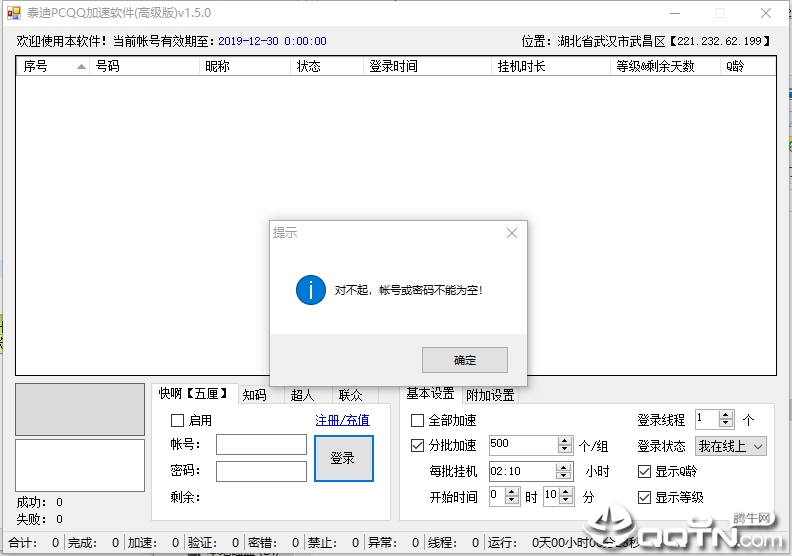792x556 pixels.
Task: Close the main window with X
Action: [x=766, y=13]
